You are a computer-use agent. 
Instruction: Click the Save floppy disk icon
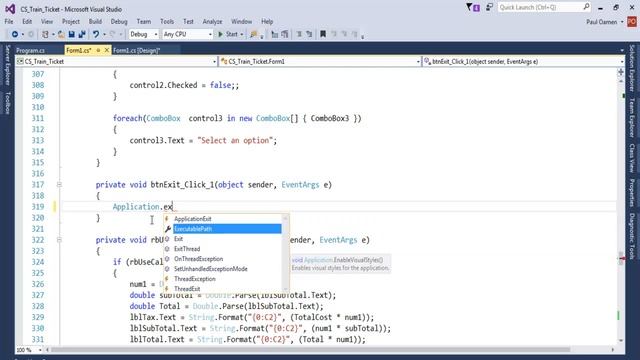click(71, 34)
